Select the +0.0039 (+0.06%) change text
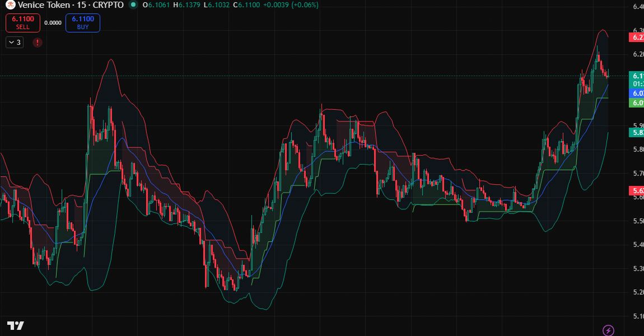The image size is (644, 336). pyautogui.click(x=291, y=5)
